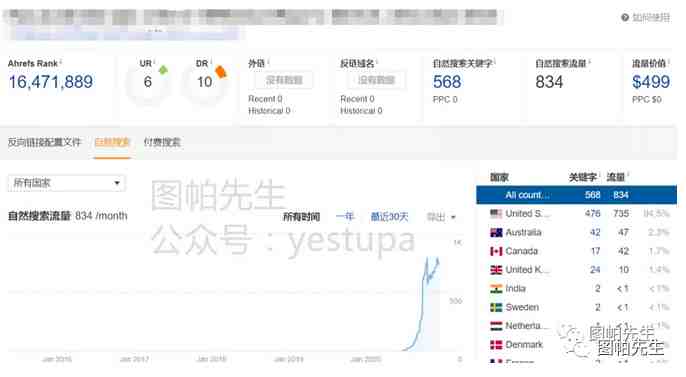Open the all-countries dropdown
Screen dimensions: 686x377
coord(66,183)
